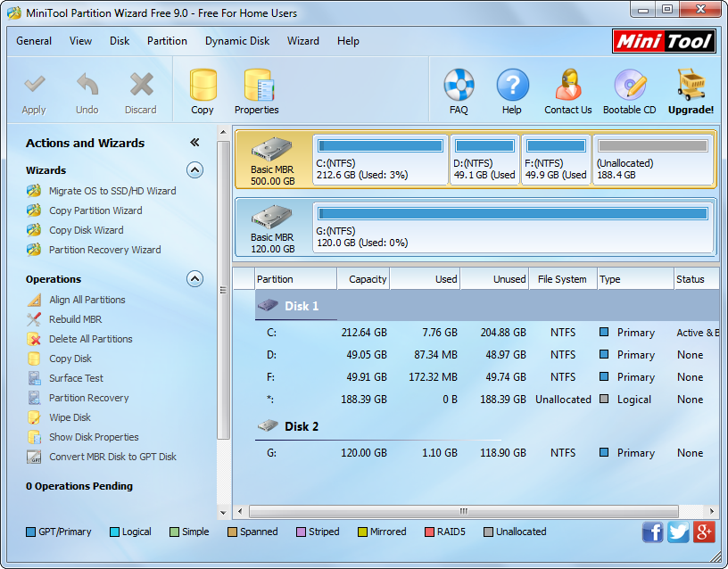728x569 pixels.
Task: Open the View menu
Action: click(81, 41)
